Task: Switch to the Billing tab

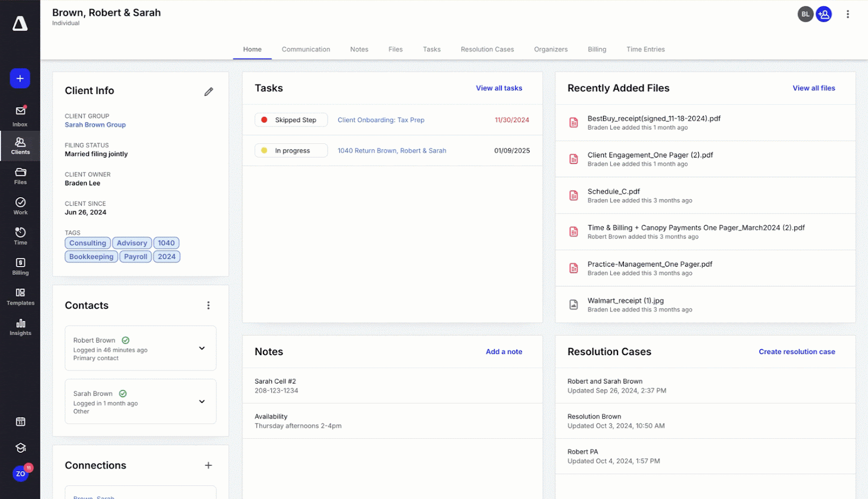Action: point(597,49)
